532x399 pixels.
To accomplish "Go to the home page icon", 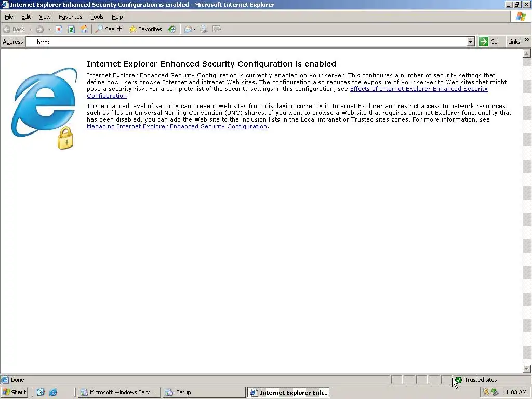I will 84,29.
